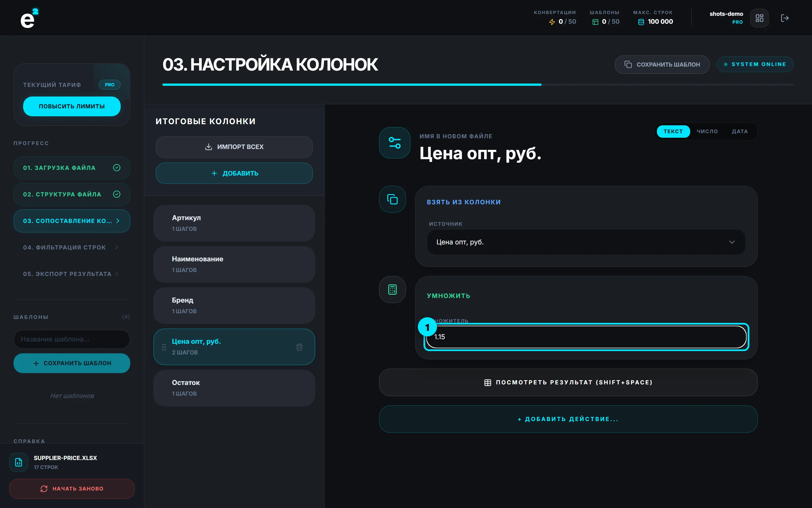Click the templates counter icon
This screenshot has width=812, height=508.
(595, 22)
